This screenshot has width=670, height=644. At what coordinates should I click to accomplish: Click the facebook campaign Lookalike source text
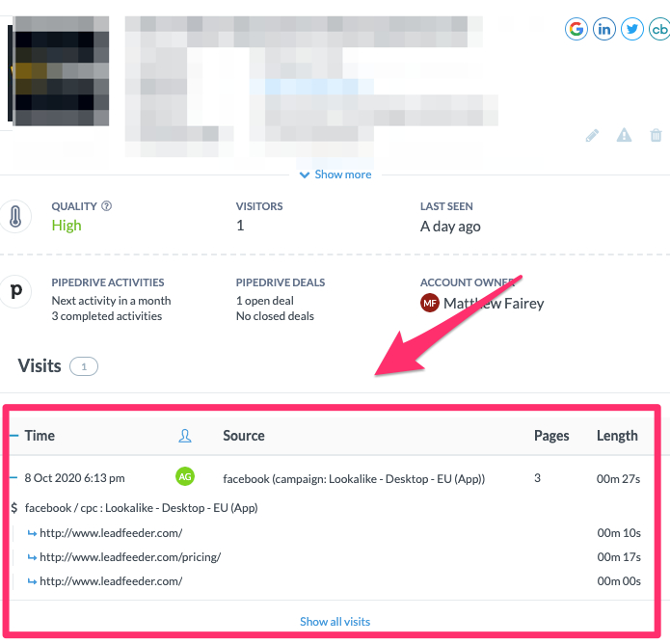pos(354,478)
